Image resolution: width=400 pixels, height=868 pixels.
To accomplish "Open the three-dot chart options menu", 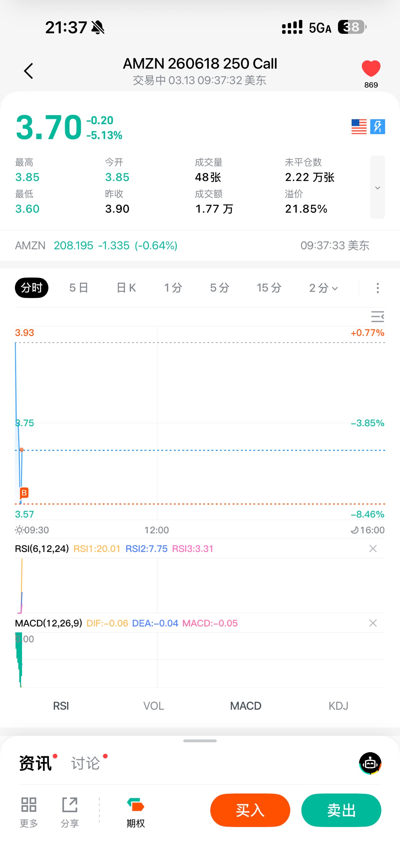I will (377, 288).
